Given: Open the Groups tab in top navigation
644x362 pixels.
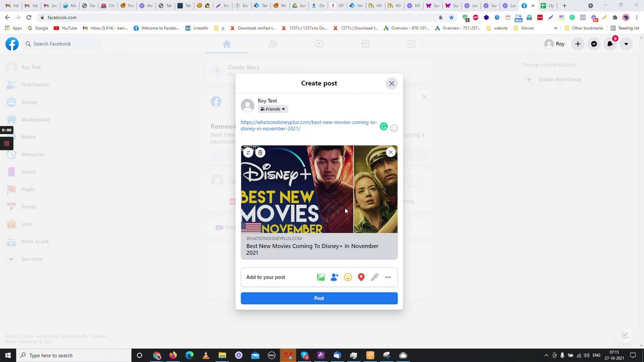Looking at the screenshot, I should tap(412, 44).
